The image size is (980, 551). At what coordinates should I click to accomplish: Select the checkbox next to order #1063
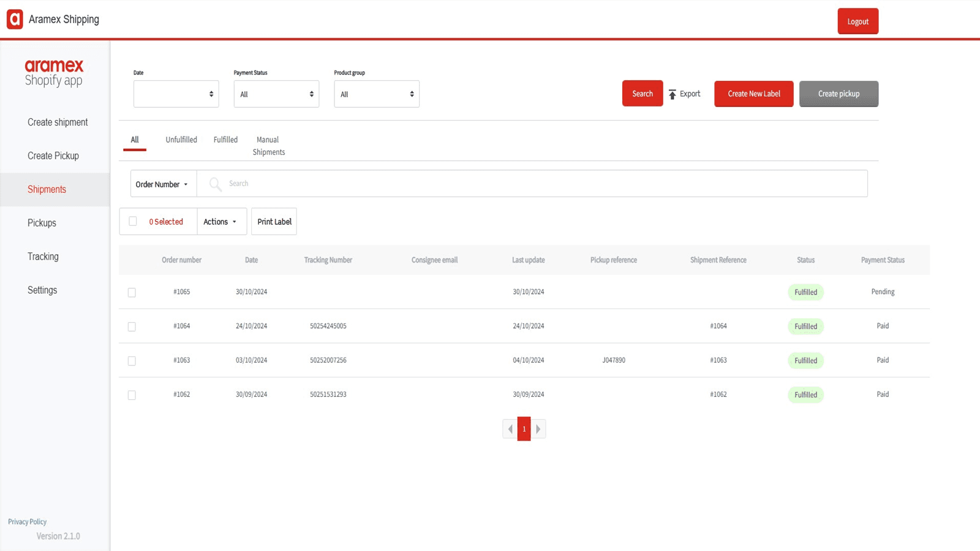pos(132,361)
